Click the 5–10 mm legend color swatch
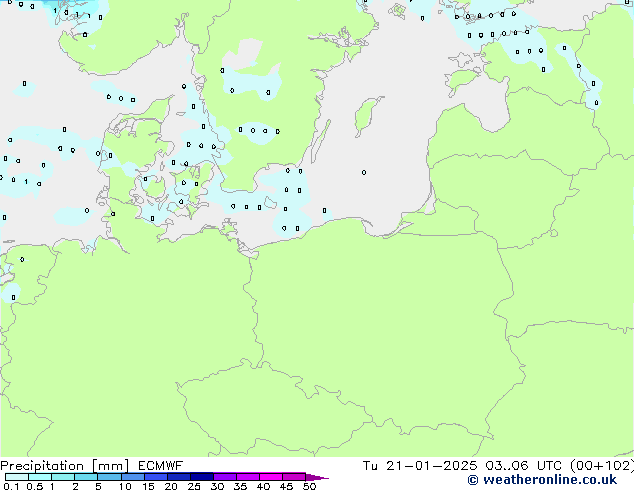 [x=109, y=477]
